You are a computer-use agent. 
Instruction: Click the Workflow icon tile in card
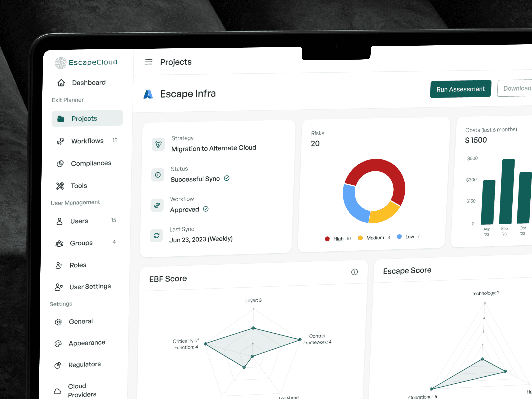157,205
